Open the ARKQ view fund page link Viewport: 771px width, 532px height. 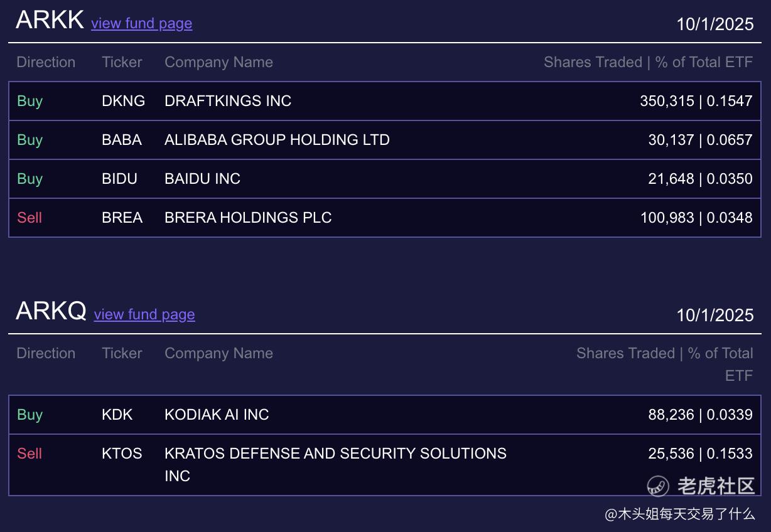[x=144, y=315]
